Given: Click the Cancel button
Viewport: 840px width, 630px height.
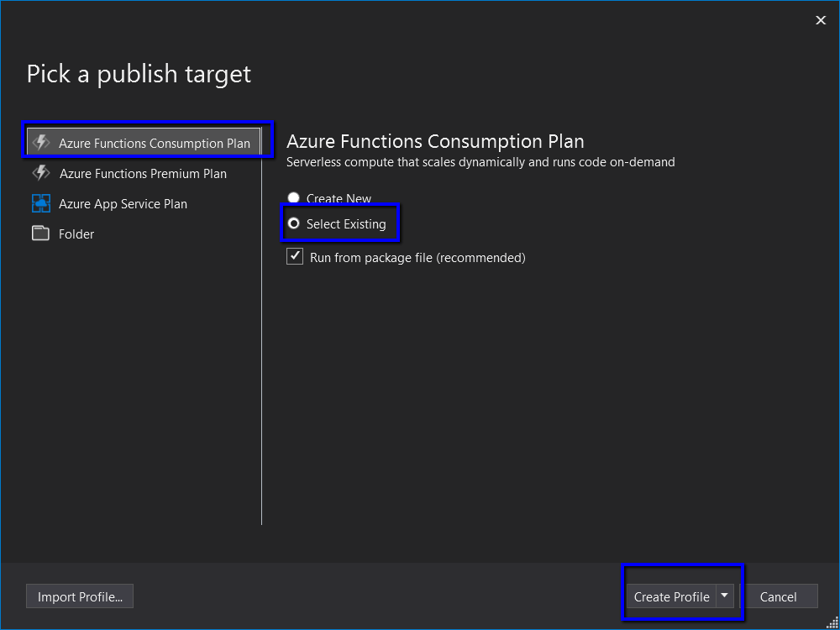Looking at the screenshot, I should point(778,596).
